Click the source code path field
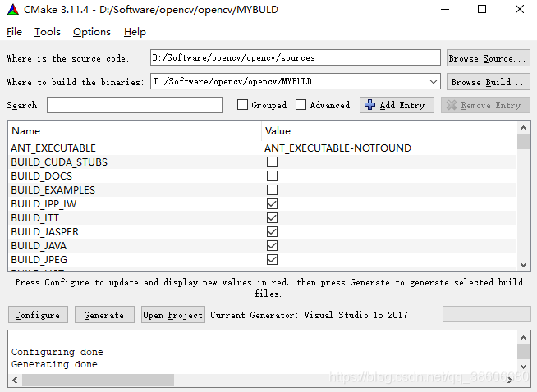 [x=296, y=57]
